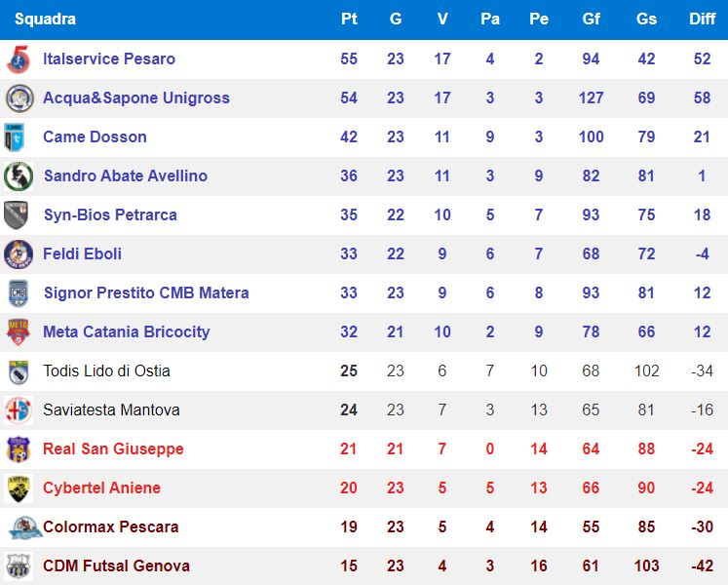Open the Signor Prestito CMB Matera link
This screenshot has width=728, height=585.
(146, 293)
